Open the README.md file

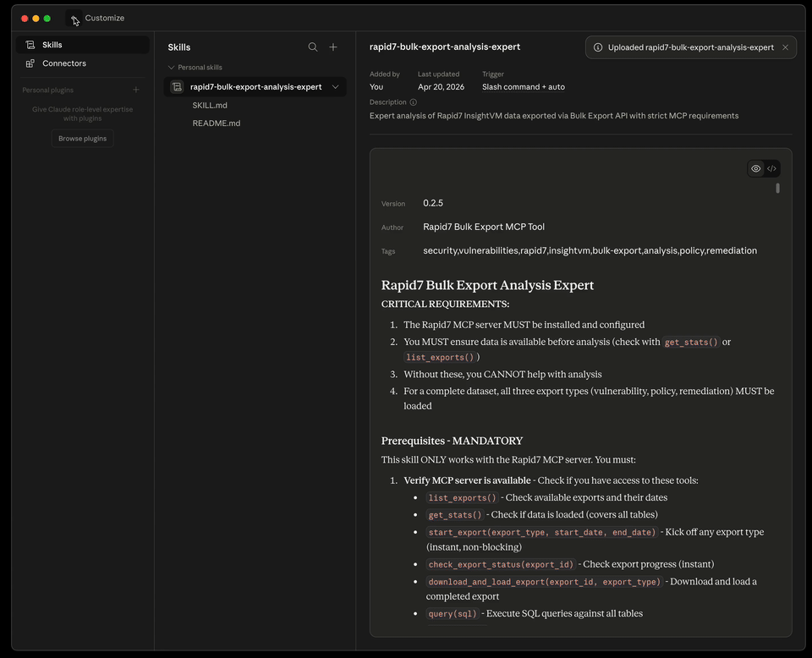click(x=216, y=123)
